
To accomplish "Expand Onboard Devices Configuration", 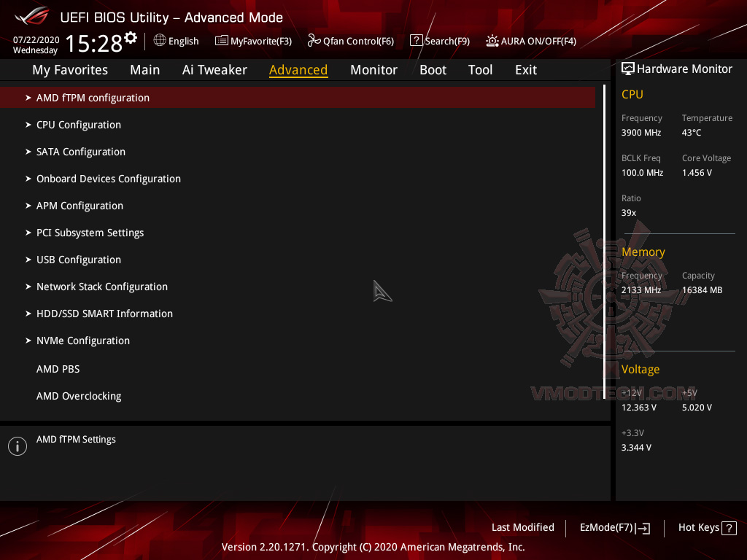I will (x=108, y=178).
